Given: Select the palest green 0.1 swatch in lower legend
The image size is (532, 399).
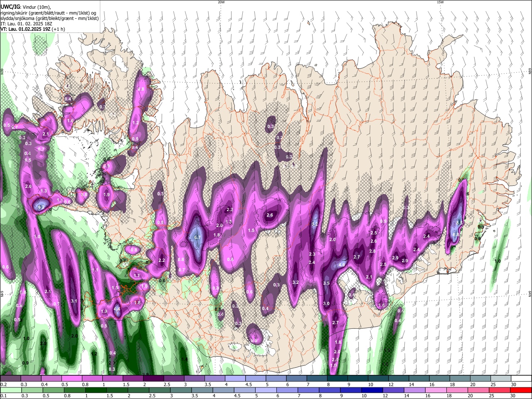Looking at the screenshot, I should (11, 390).
